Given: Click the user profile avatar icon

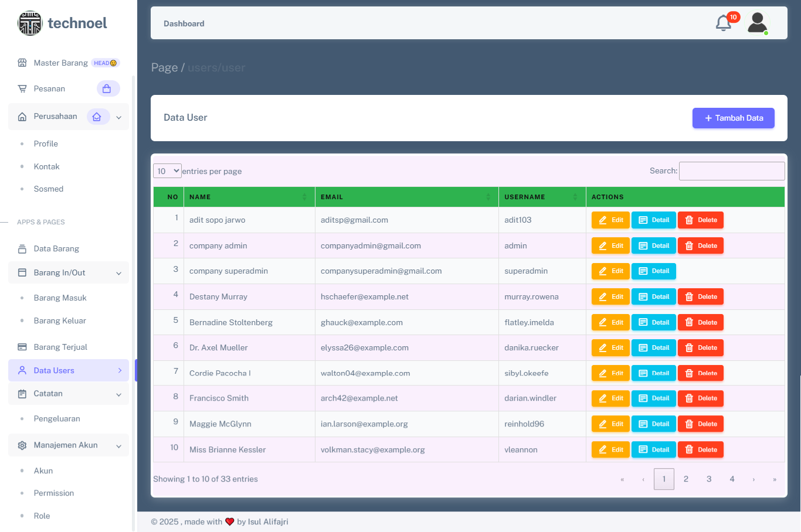Looking at the screenshot, I should pyautogui.click(x=757, y=23).
